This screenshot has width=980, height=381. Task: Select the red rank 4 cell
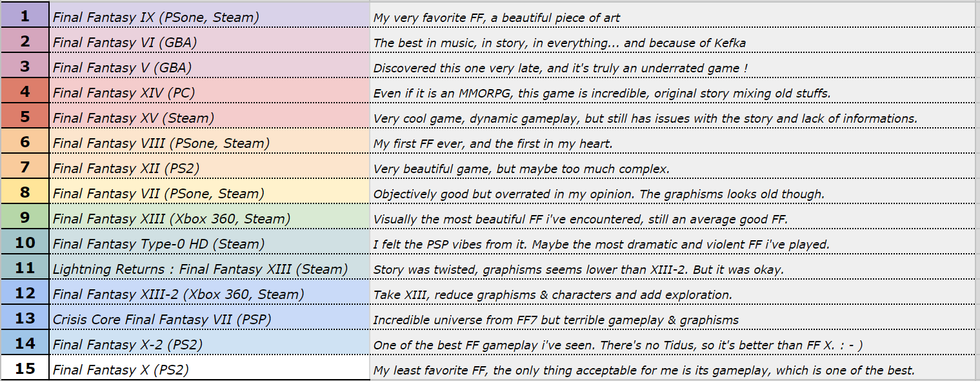pos(25,92)
